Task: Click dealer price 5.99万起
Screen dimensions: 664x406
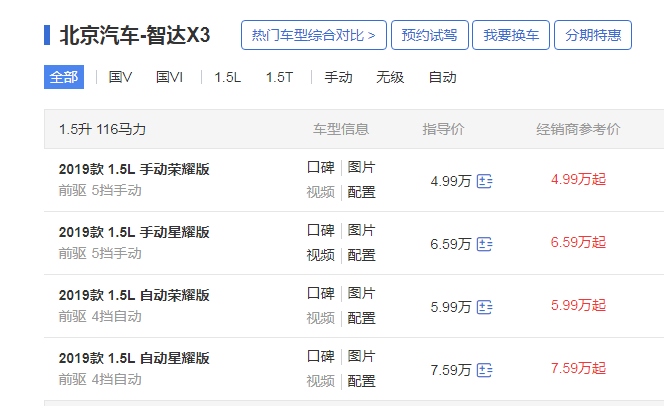Action: [x=578, y=305]
